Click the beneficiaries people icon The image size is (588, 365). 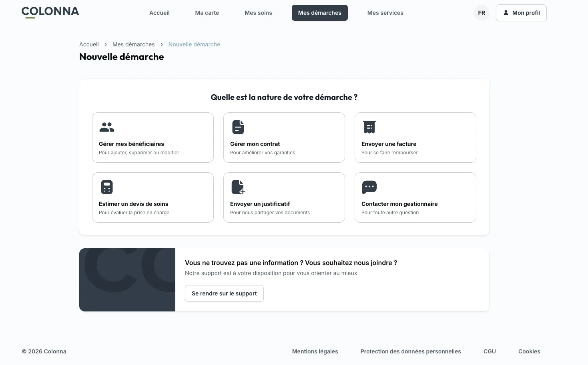tap(107, 127)
